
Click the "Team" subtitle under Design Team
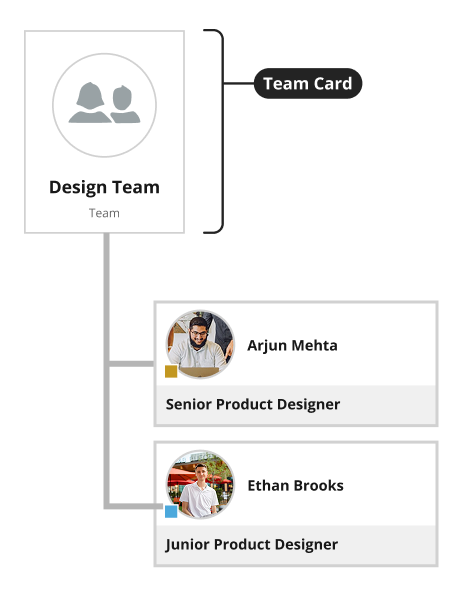(x=104, y=213)
